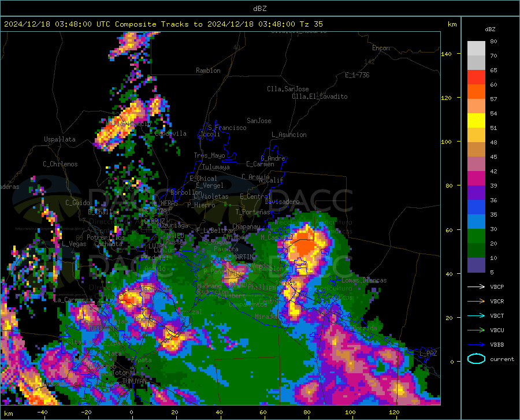
Task: Click the E_Carmen label
Action: (260, 163)
